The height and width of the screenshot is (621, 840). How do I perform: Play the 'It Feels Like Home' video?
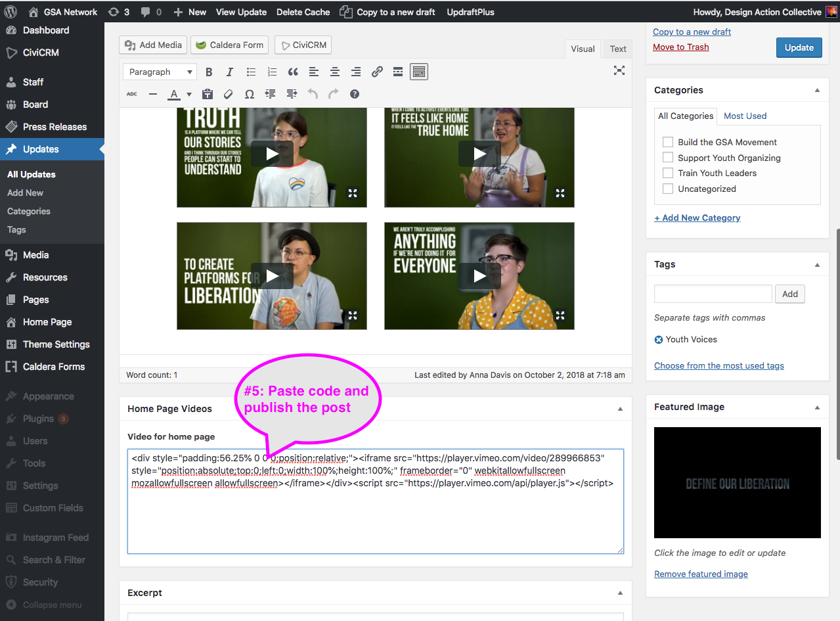[x=479, y=154]
